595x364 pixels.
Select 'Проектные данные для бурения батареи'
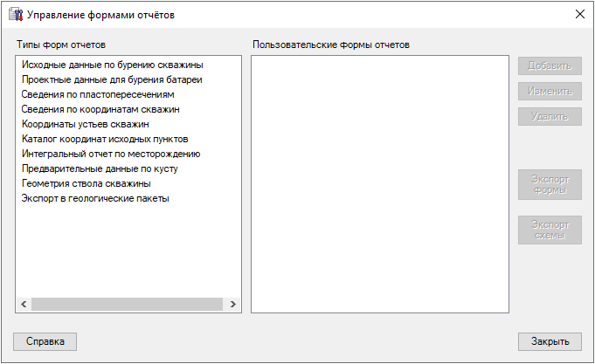click(112, 79)
